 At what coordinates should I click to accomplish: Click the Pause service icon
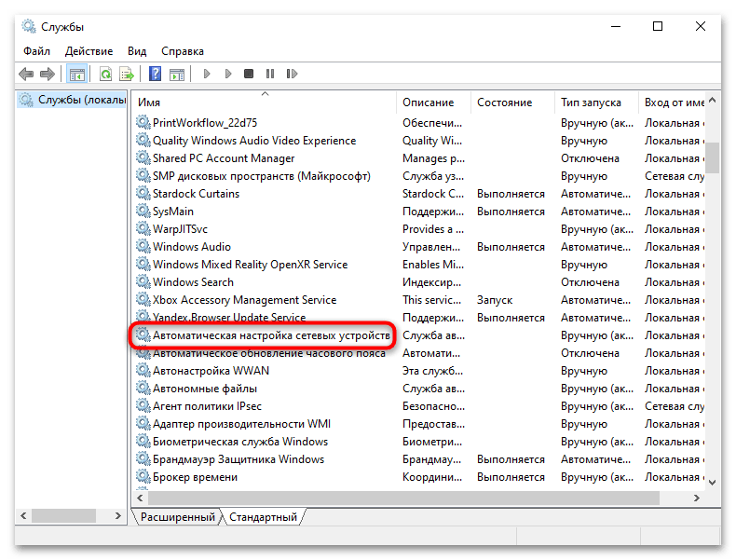(x=270, y=74)
